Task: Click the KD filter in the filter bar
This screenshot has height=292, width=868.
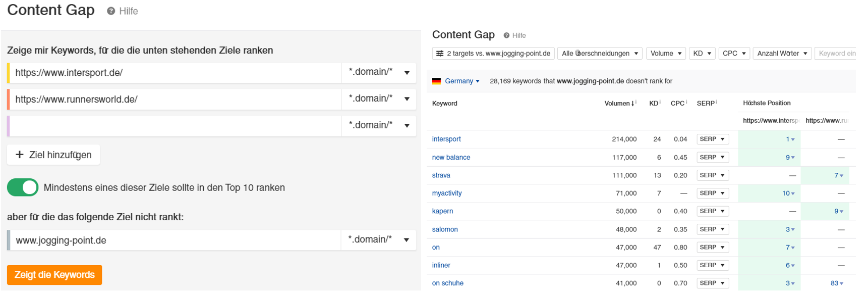Action: (x=702, y=53)
